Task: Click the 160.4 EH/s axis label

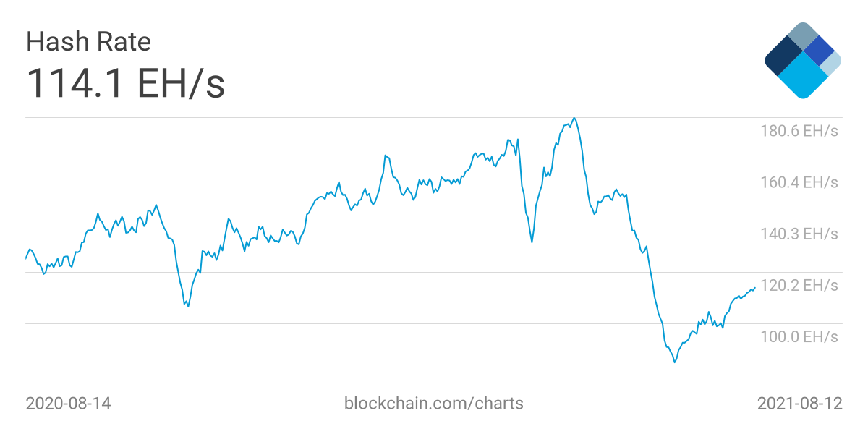Action: click(799, 182)
